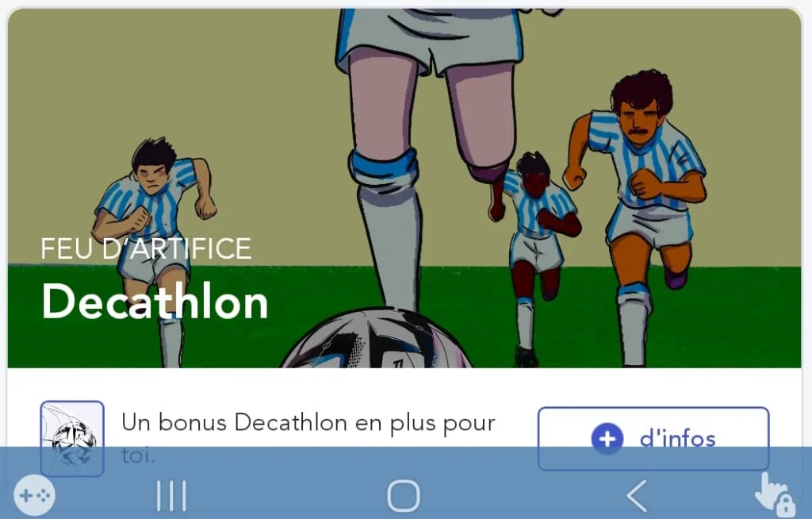
Task: Tap the word "d'infos" text label
Action: tap(678, 439)
